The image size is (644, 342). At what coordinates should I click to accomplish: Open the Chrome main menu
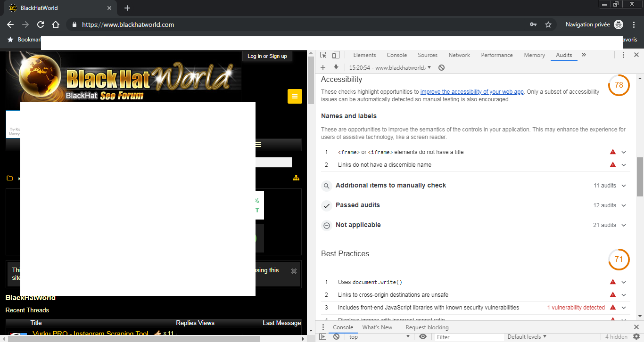coord(634,24)
